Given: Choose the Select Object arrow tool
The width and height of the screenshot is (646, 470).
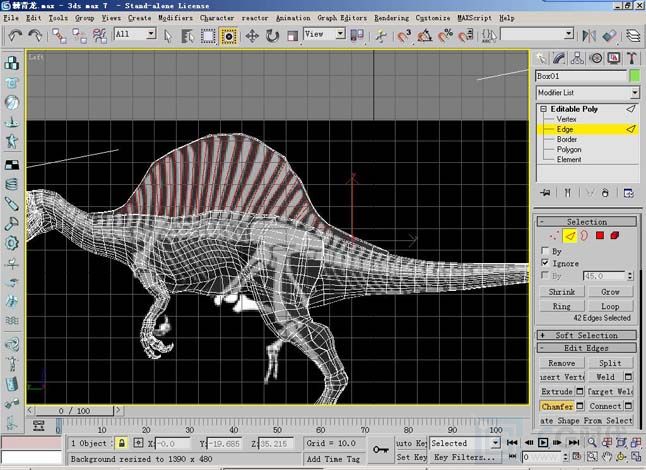Looking at the screenshot, I should tap(168, 36).
